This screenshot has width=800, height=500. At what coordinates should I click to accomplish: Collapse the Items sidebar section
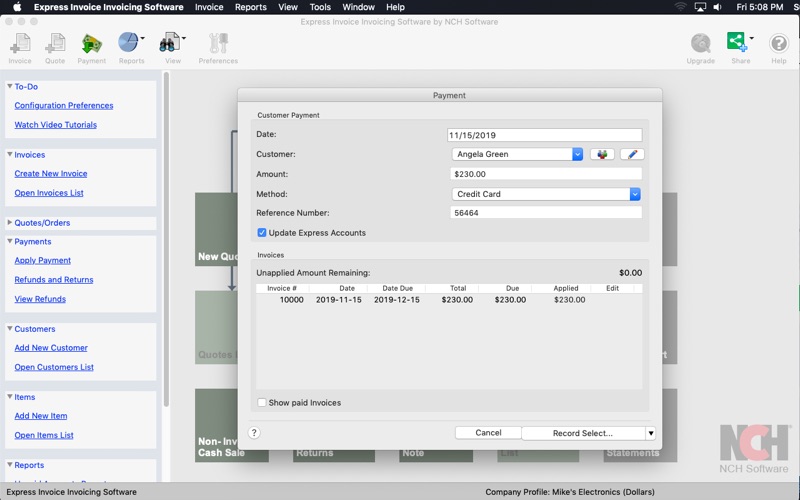pos(10,396)
